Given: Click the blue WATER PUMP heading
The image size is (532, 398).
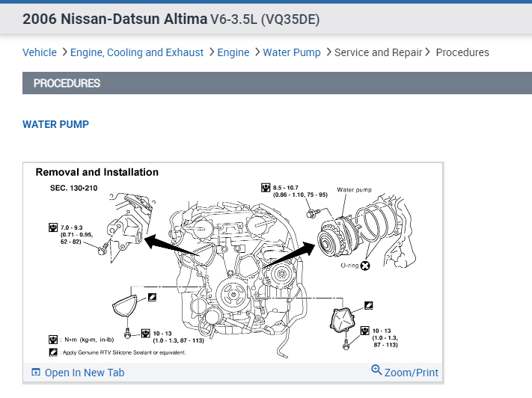Looking at the screenshot, I should pyautogui.click(x=56, y=124).
